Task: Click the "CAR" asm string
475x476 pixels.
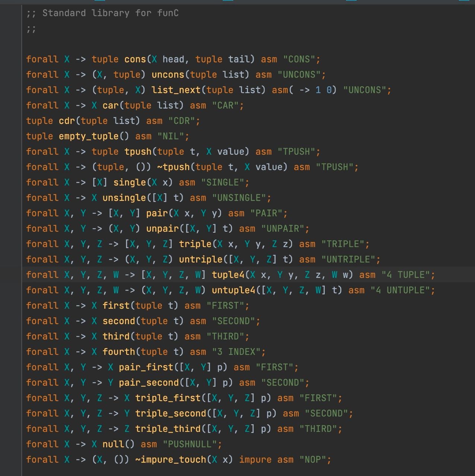Action: [x=225, y=106]
